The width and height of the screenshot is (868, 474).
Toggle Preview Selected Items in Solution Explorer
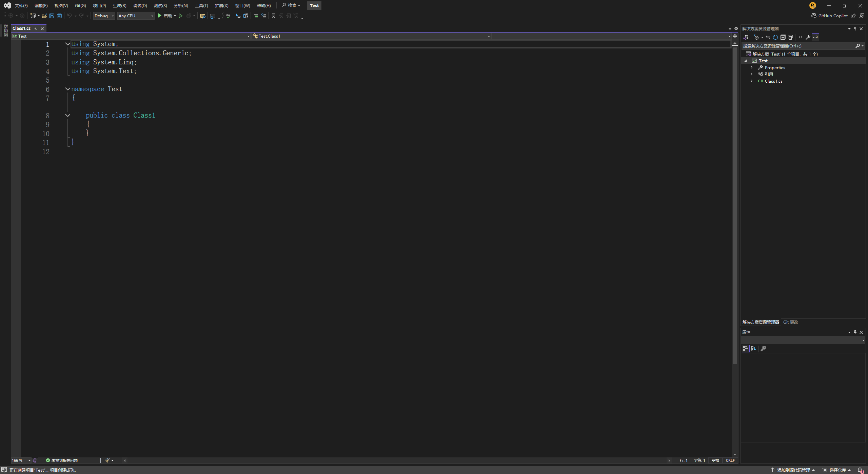(x=815, y=37)
